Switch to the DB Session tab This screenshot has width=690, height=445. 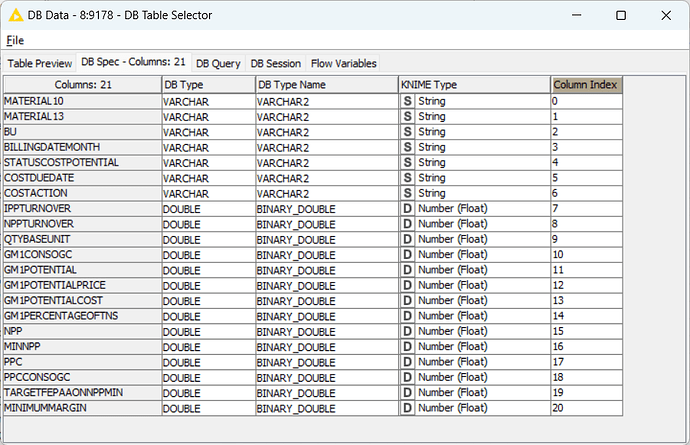(276, 63)
